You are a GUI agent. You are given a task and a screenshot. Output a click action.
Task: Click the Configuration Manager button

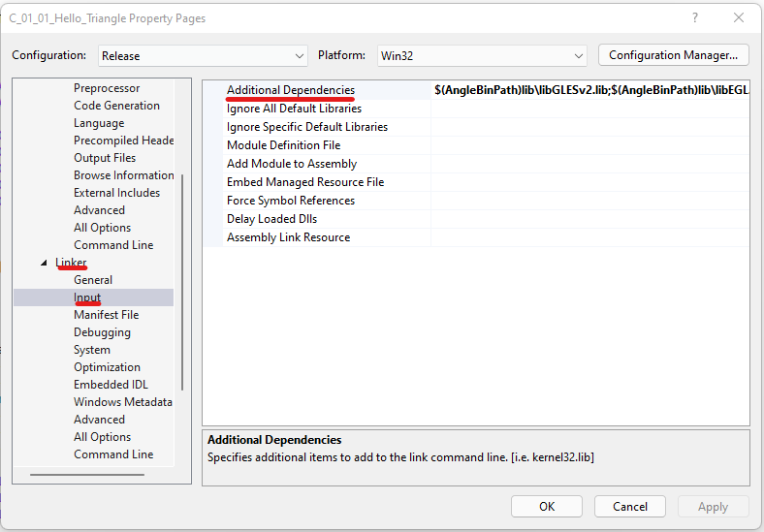pyautogui.click(x=674, y=55)
